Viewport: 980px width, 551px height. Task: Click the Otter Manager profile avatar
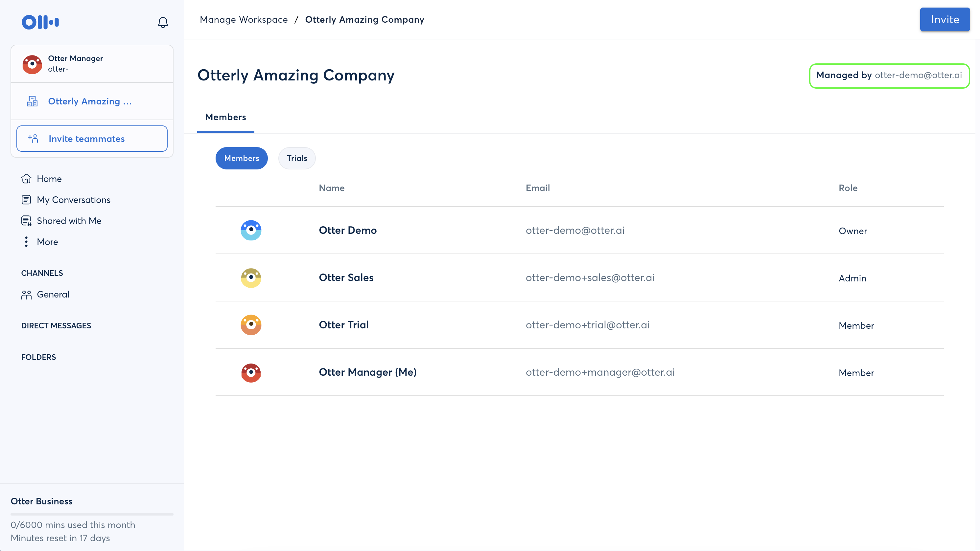click(x=32, y=64)
